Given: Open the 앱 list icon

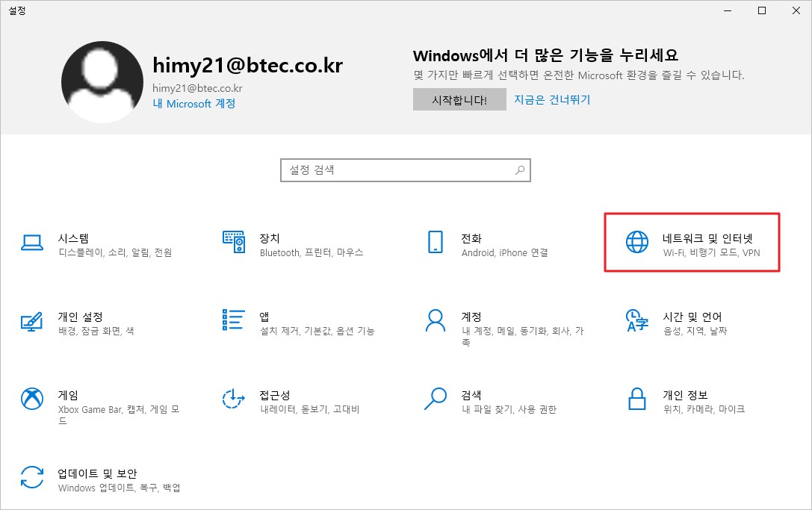Looking at the screenshot, I should (234, 320).
